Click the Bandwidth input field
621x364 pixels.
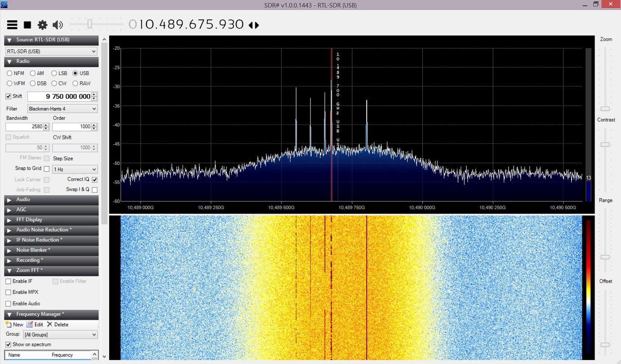[x=24, y=127]
